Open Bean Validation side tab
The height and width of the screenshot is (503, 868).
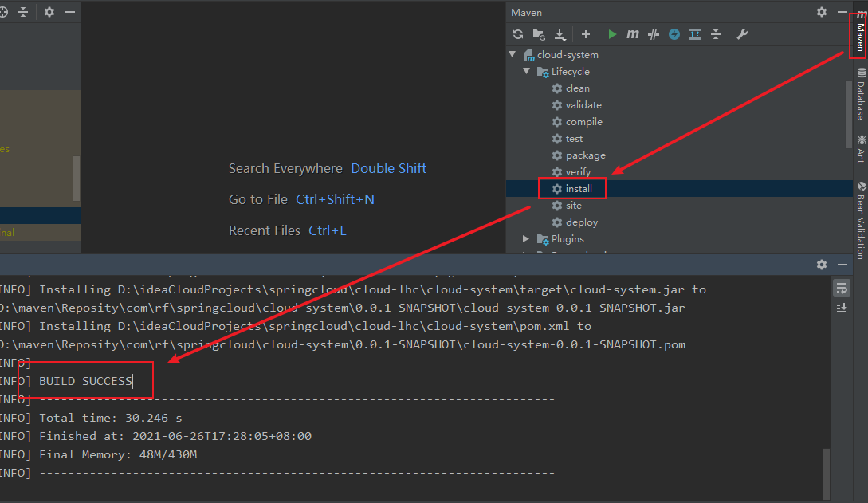click(x=861, y=220)
